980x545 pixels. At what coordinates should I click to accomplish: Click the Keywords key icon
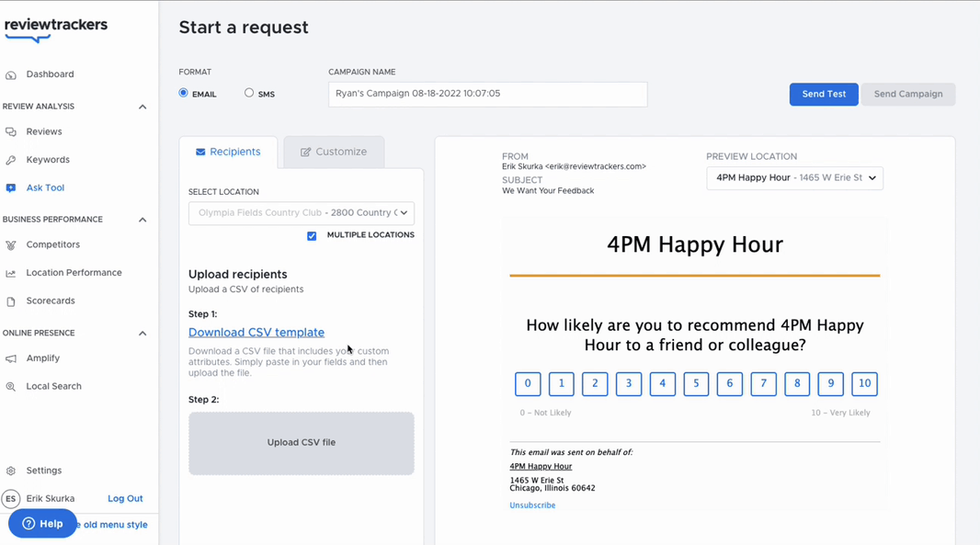[11, 160]
